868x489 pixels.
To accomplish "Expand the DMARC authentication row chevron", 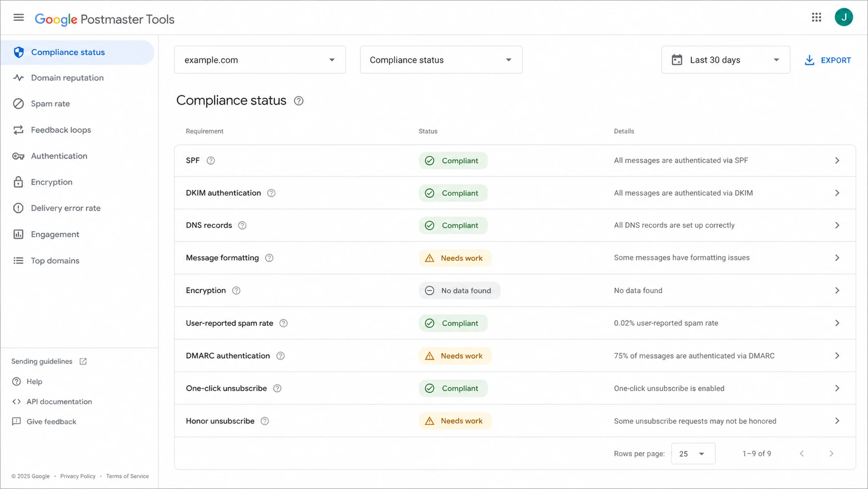I will pos(837,356).
